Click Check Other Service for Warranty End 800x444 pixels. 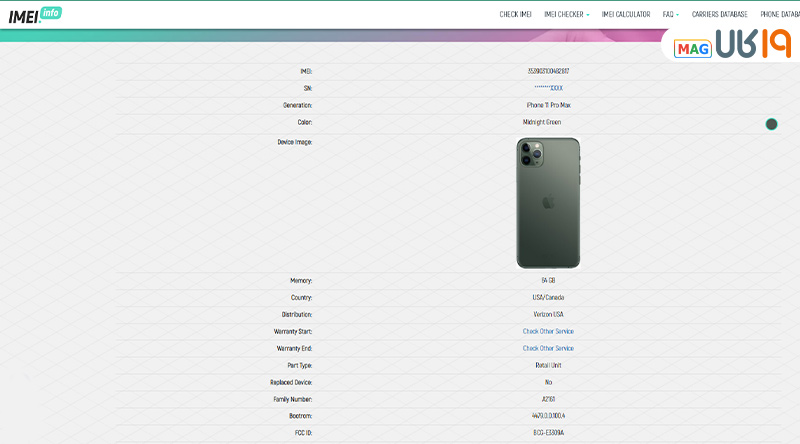548,348
